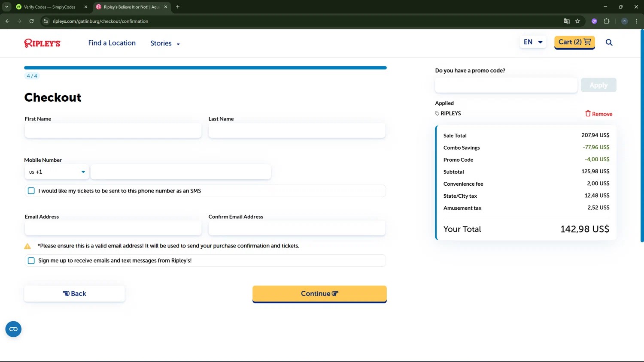Viewport: 644px width, 362px height.
Task: Click the Back button
Action: (74, 294)
